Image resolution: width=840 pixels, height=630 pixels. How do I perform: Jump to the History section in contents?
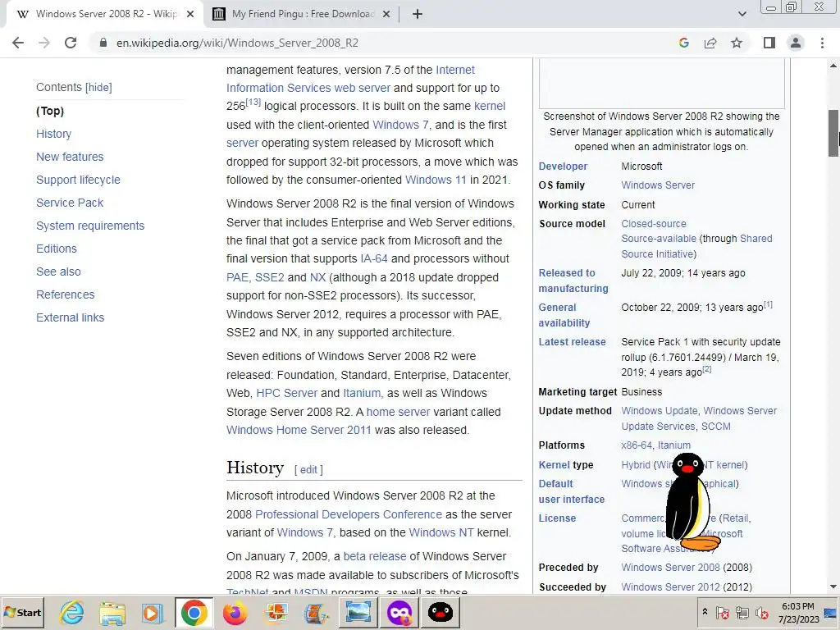tap(53, 134)
